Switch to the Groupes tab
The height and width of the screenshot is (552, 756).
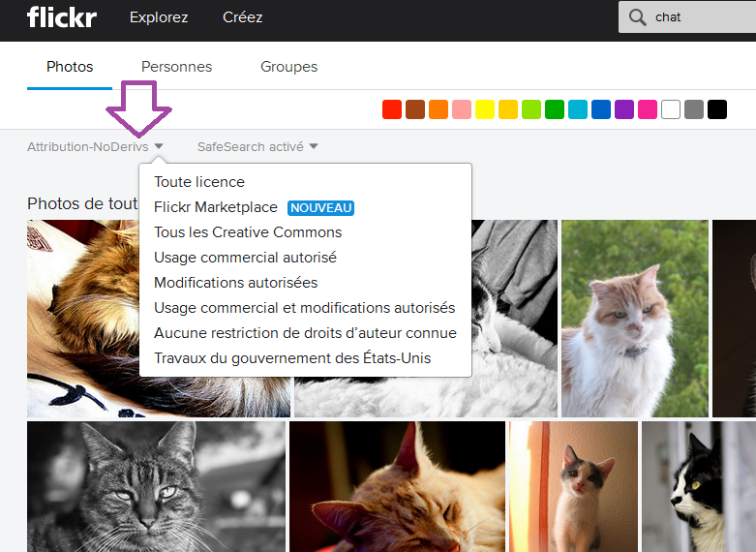click(x=288, y=67)
